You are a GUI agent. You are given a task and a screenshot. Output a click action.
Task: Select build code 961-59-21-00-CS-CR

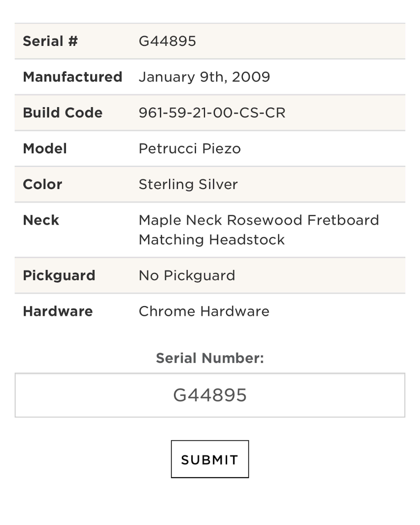212,113
